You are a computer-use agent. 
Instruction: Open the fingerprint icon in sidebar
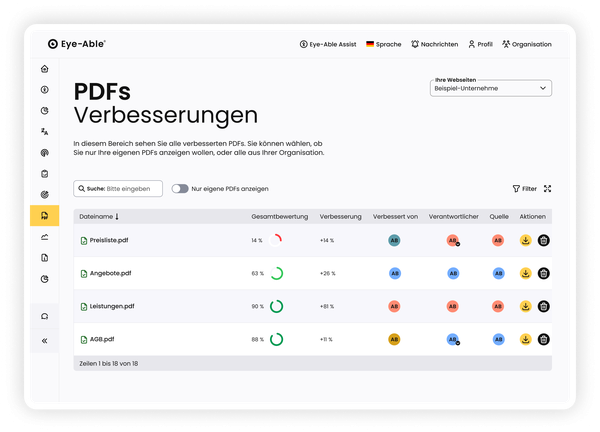click(x=45, y=153)
